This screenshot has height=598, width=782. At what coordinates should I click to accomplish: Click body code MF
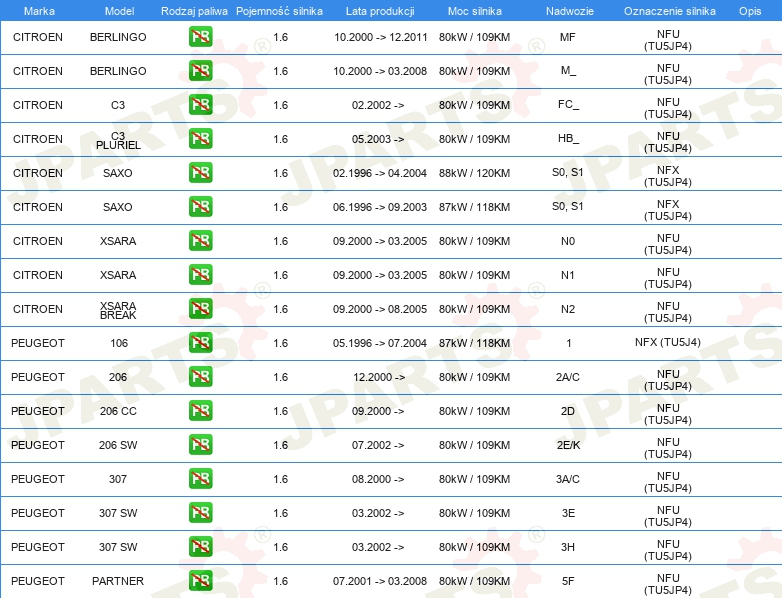(x=568, y=37)
